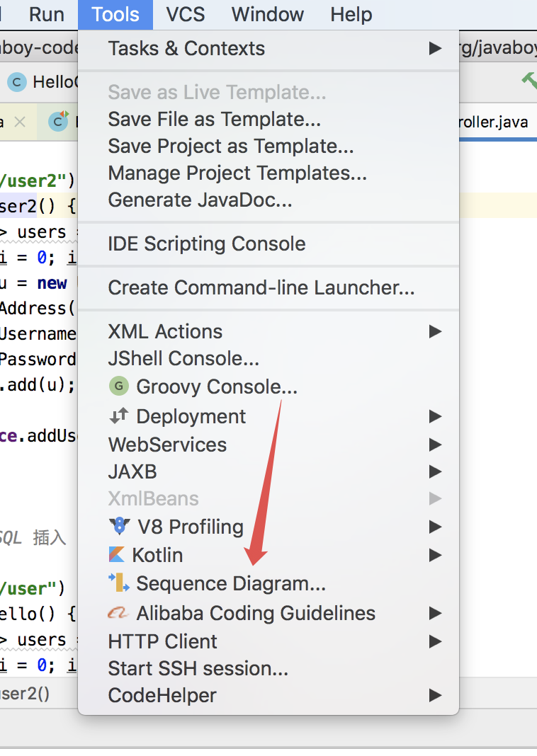This screenshot has width=537, height=756.
Task: Expand Kotlin submenu arrow
Action: point(435,556)
